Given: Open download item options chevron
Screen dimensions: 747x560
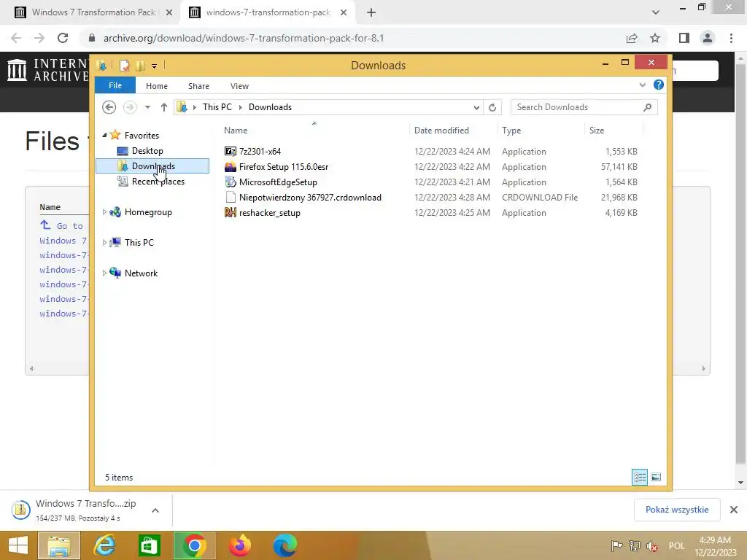Looking at the screenshot, I should click(x=155, y=510).
